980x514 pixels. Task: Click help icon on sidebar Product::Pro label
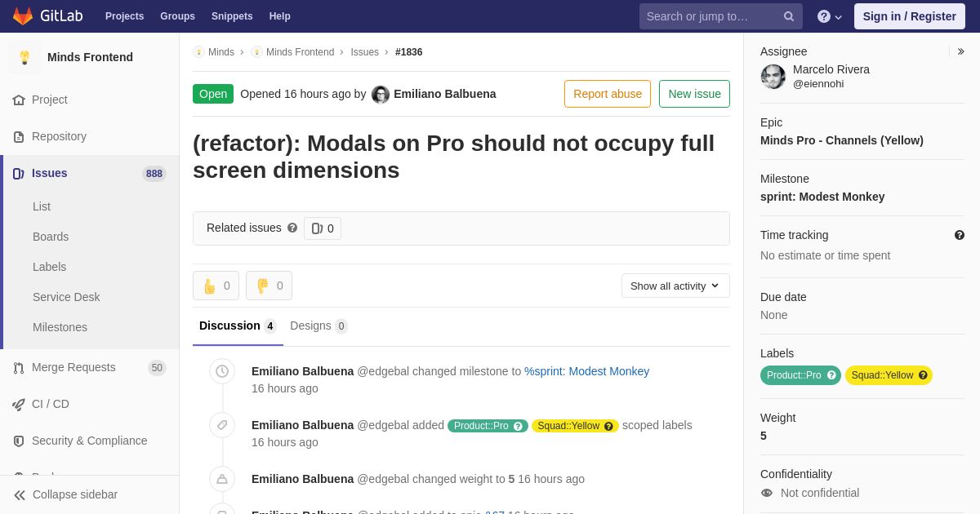tap(831, 375)
